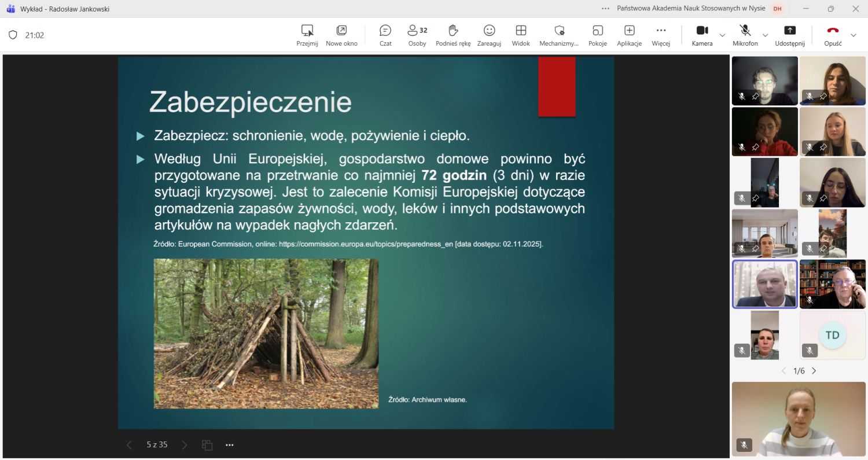Click Przejmij control button
Image resolution: width=868 pixels, height=460 pixels.
pos(307,35)
